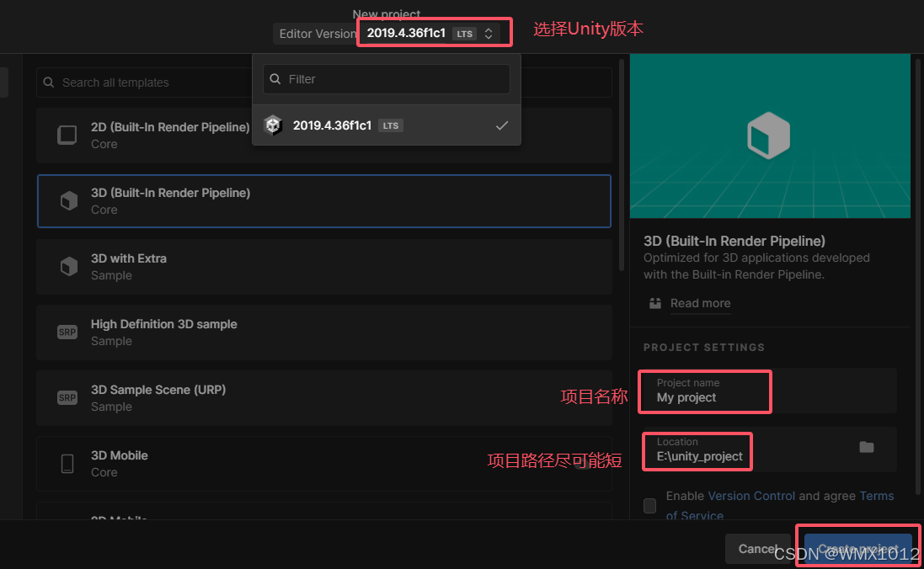Image resolution: width=924 pixels, height=569 pixels.
Task: Browse location with the folder icon
Action: point(866,447)
